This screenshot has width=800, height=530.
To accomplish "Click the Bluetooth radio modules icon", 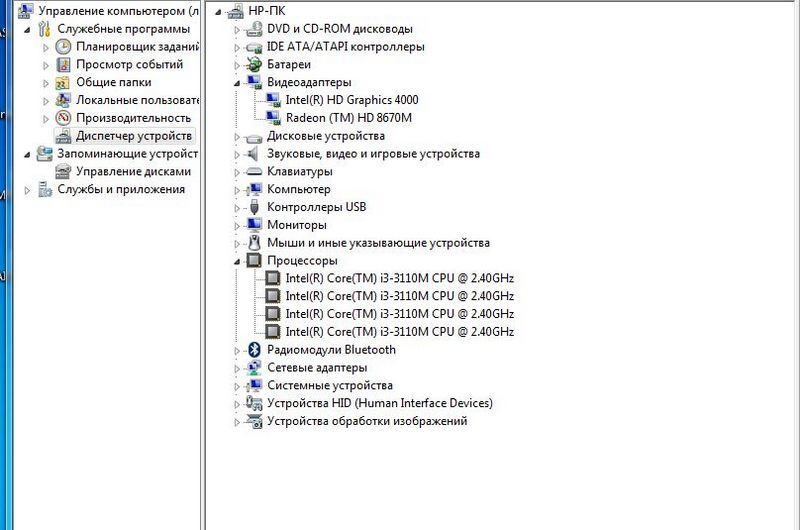I will click(254, 350).
